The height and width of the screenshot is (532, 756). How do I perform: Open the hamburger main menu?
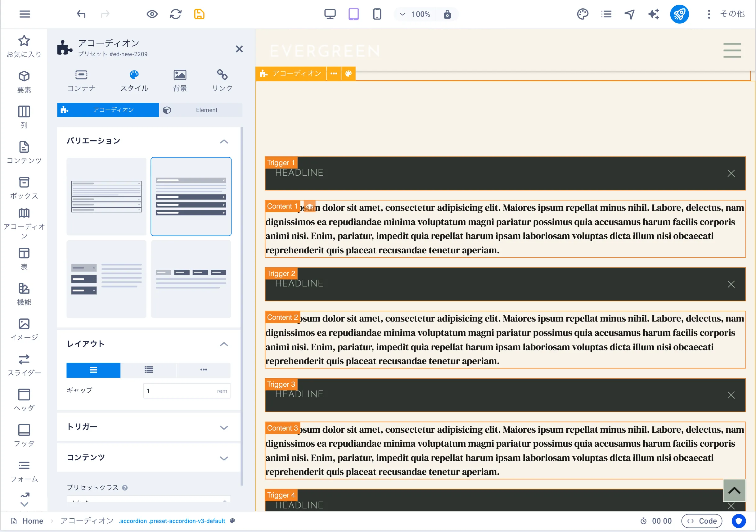coord(25,14)
